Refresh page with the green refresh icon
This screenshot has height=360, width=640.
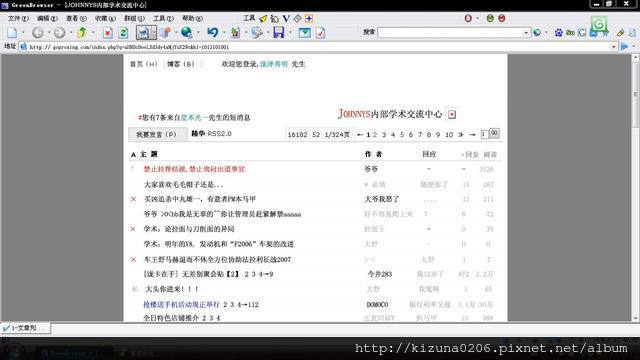(123, 33)
